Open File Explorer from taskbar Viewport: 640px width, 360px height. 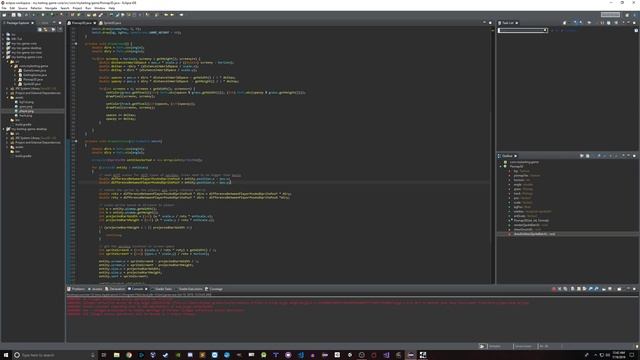click(x=116, y=355)
